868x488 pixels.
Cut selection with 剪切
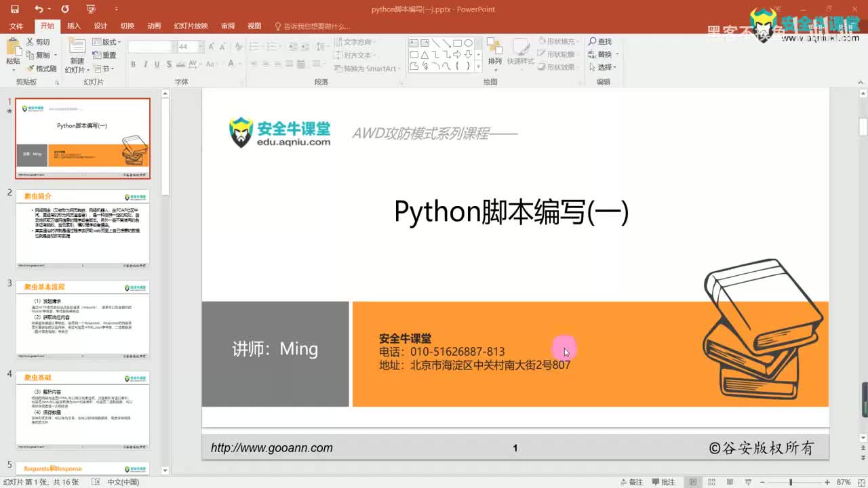[38, 42]
